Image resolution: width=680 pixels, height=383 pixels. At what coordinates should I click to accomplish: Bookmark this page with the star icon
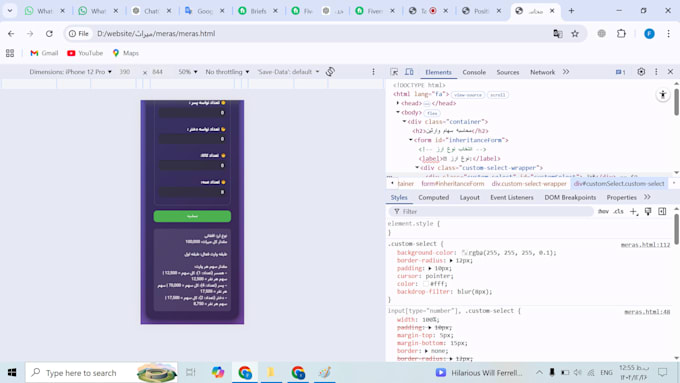(x=575, y=33)
